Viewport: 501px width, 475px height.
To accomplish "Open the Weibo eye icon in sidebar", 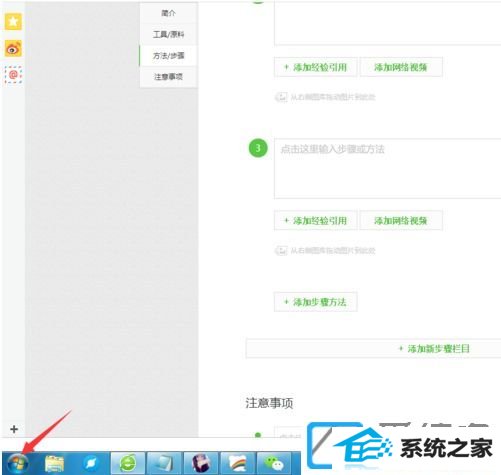I will tap(13, 49).
